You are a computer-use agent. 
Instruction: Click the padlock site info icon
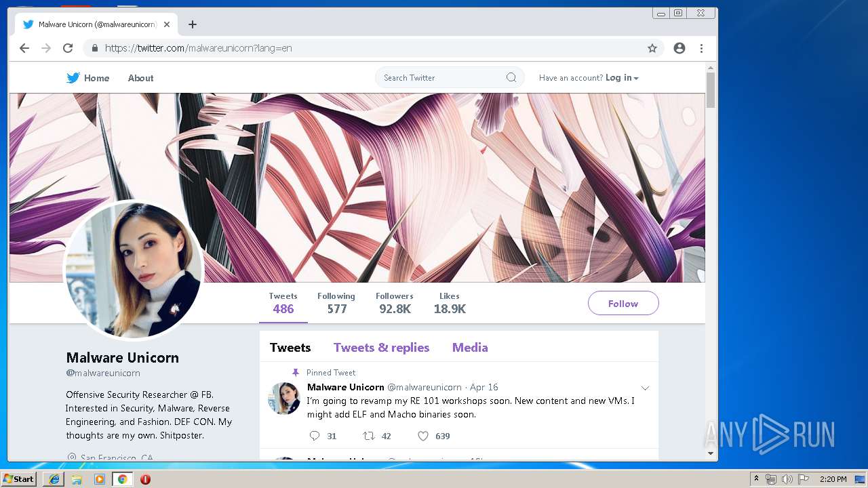(x=94, y=48)
